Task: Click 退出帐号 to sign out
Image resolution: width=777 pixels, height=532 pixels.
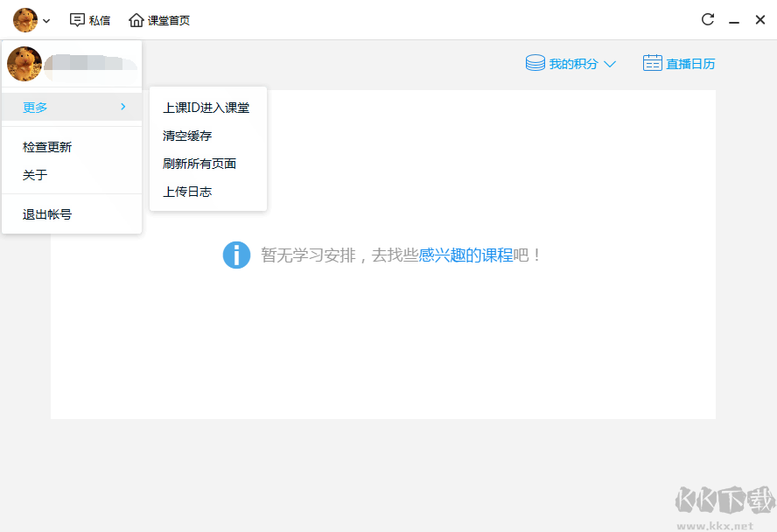Action: (45, 214)
